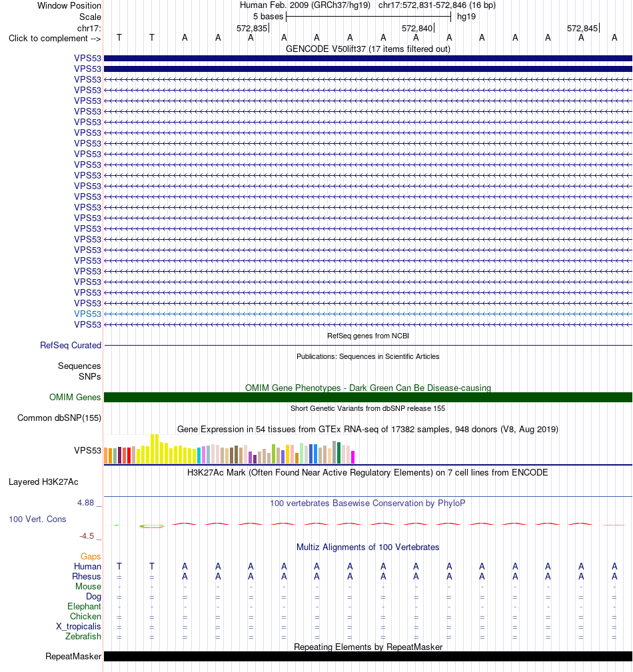Open 'Publications: Sequences in Scientific Articles' title

pos(368,356)
